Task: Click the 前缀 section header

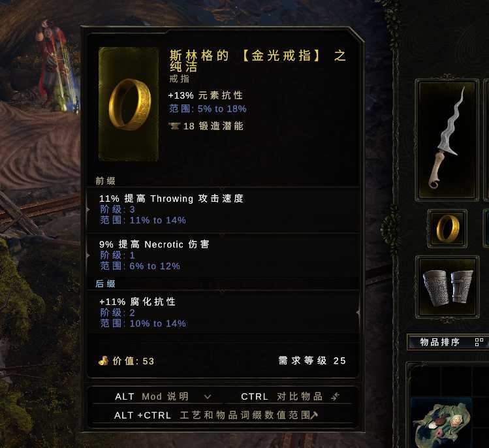Action: click(105, 181)
